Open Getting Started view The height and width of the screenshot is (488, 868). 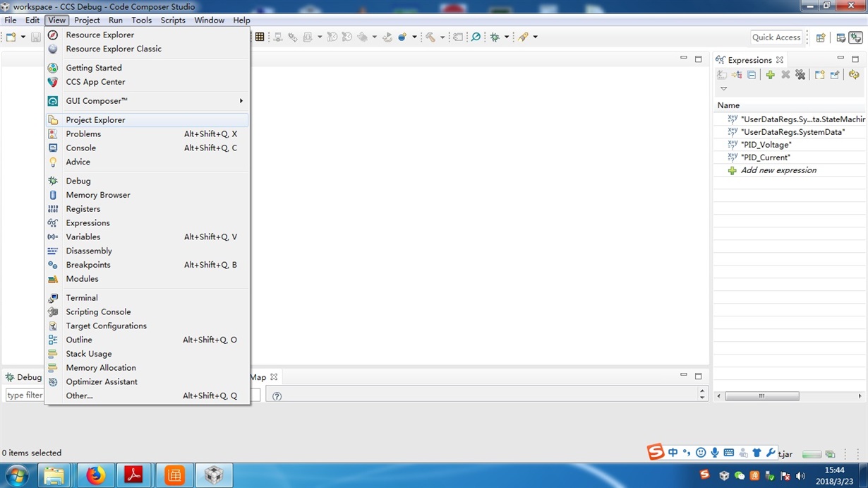(x=147, y=68)
